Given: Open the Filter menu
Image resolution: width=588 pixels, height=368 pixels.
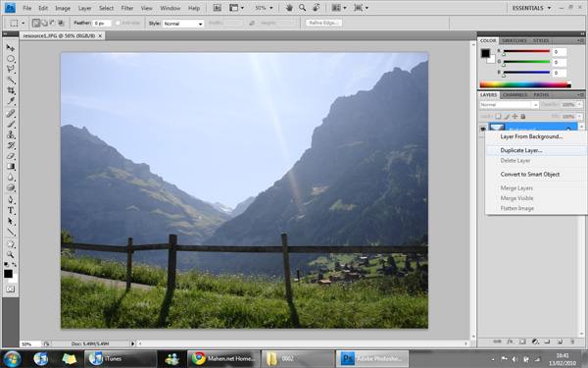Looking at the screenshot, I should tap(127, 8).
